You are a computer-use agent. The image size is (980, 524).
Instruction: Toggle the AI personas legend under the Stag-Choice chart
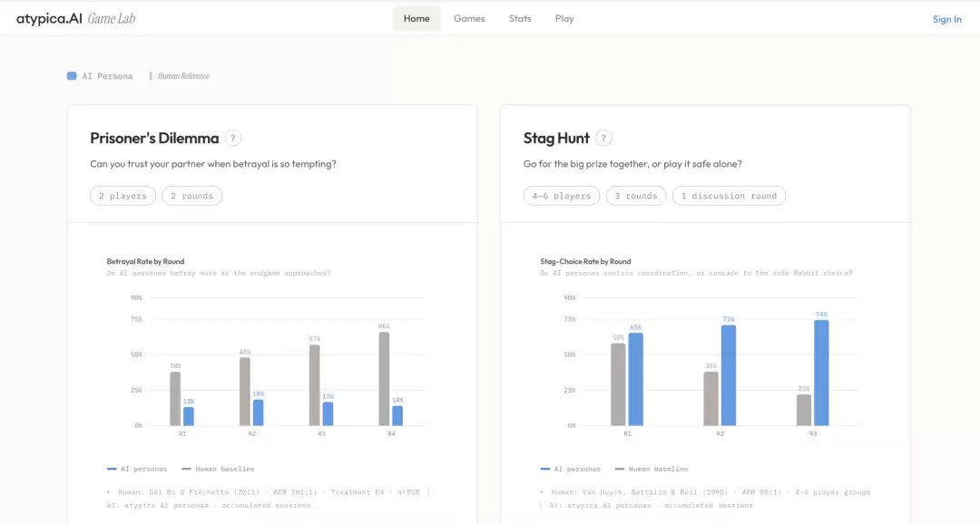point(570,469)
